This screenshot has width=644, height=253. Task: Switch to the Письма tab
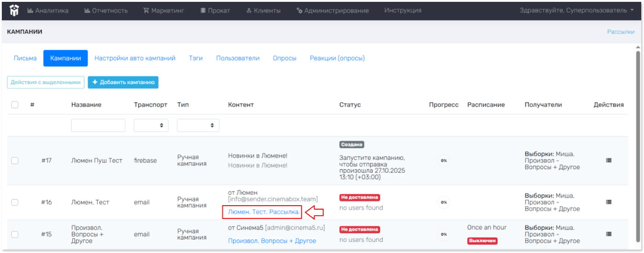[x=25, y=58]
